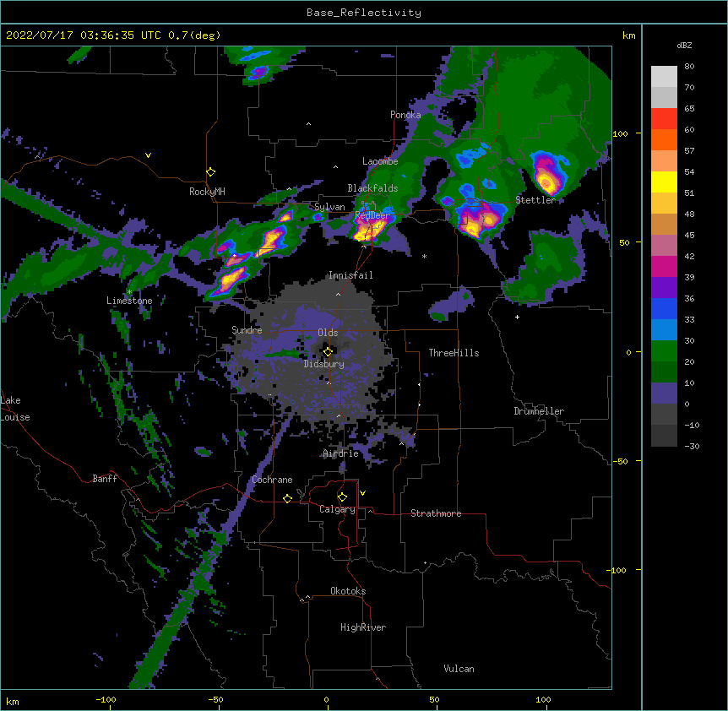Click the yellow diamond marker above RockyMH
The image size is (728, 711).
pos(211,172)
